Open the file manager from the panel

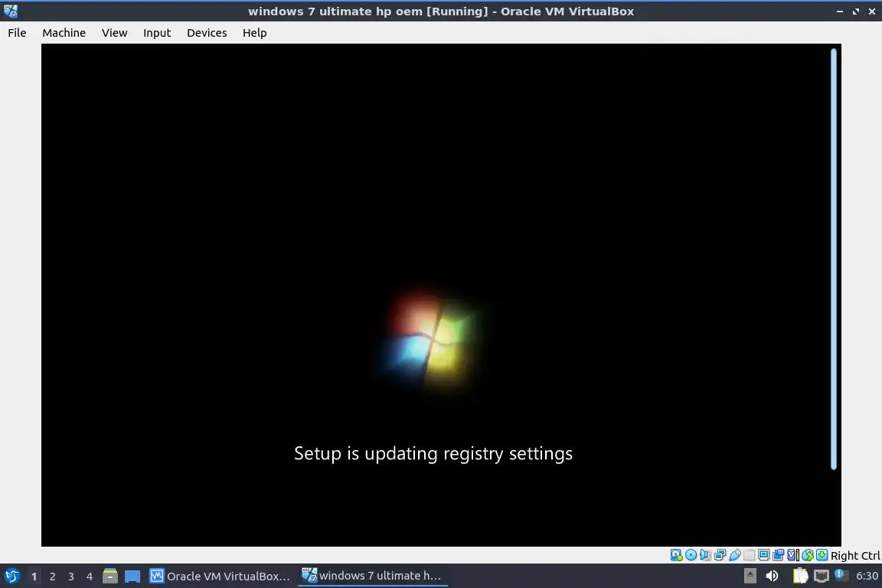click(x=110, y=577)
